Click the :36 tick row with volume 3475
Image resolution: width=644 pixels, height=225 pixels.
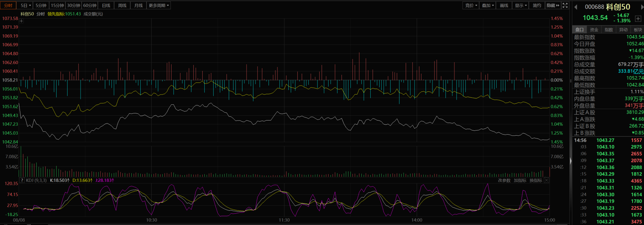(608, 222)
